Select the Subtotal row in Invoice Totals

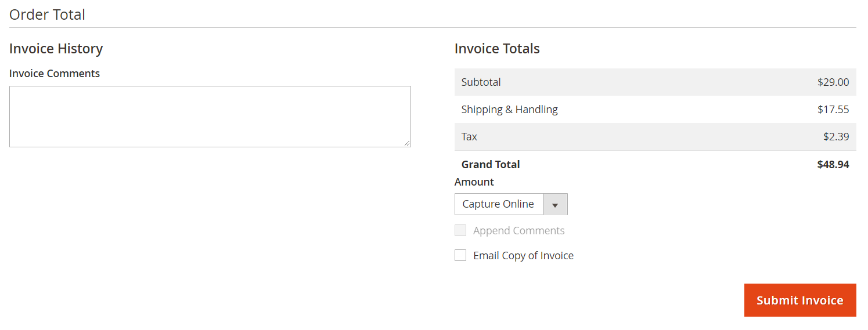pos(655,82)
